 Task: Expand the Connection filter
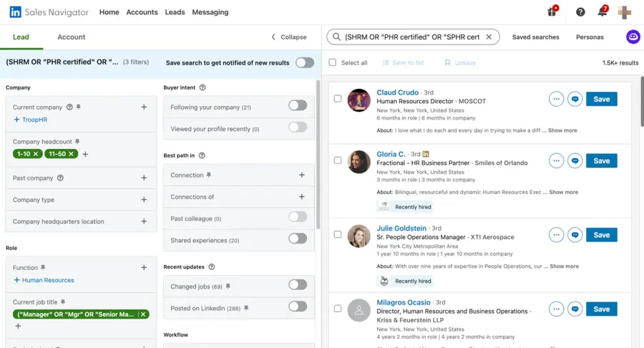pyautogui.click(x=301, y=175)
